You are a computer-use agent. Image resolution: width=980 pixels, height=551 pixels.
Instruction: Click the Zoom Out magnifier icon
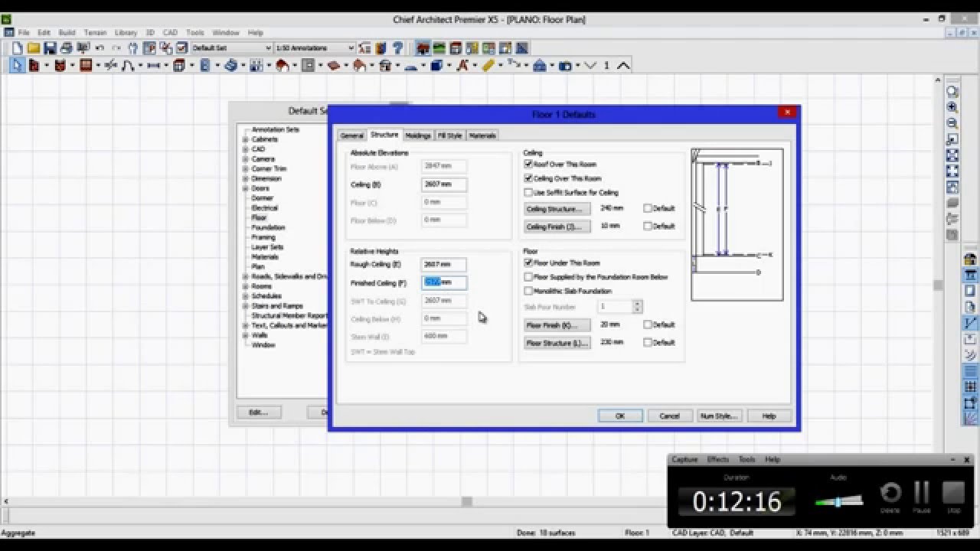coord(952,123)
